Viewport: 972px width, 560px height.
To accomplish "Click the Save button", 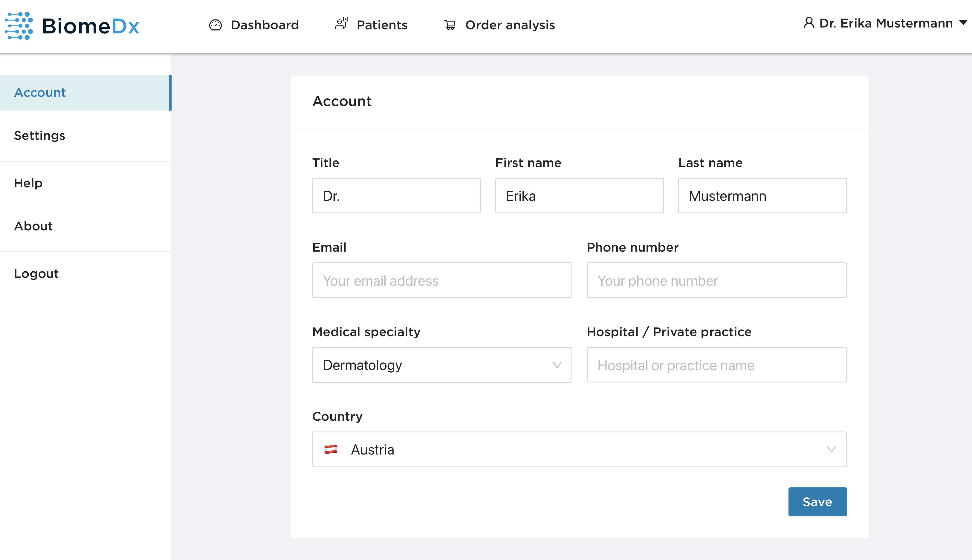I will [x=817, y=502].
